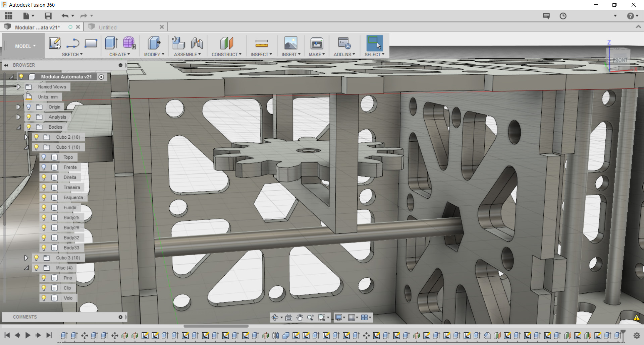The height and width of the screenshot is (345, 644).
Task: Select the Body25 tree item
Action: point(71,217)
